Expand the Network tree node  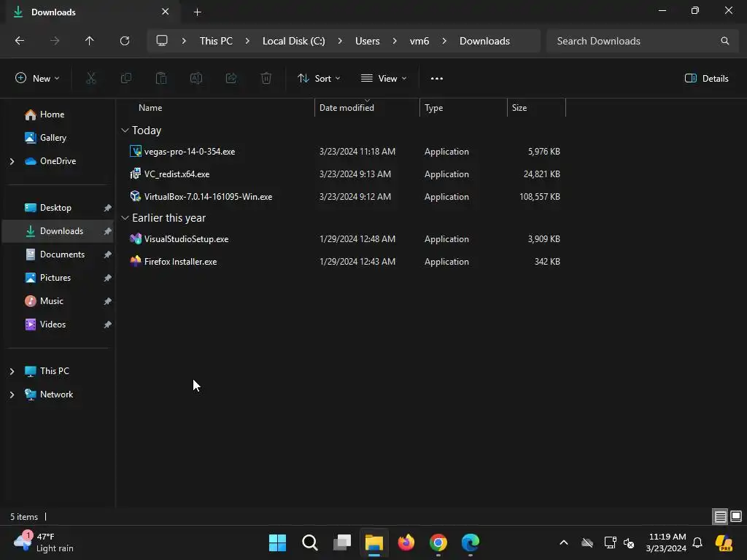(x=12, y=394)
